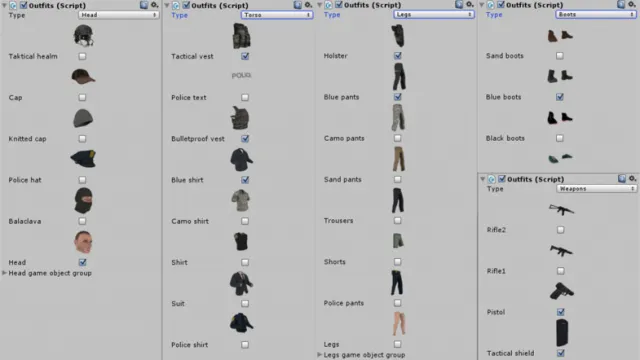
Task: Enable the Black boots checkbox
Action: click(x=560, y=138)
